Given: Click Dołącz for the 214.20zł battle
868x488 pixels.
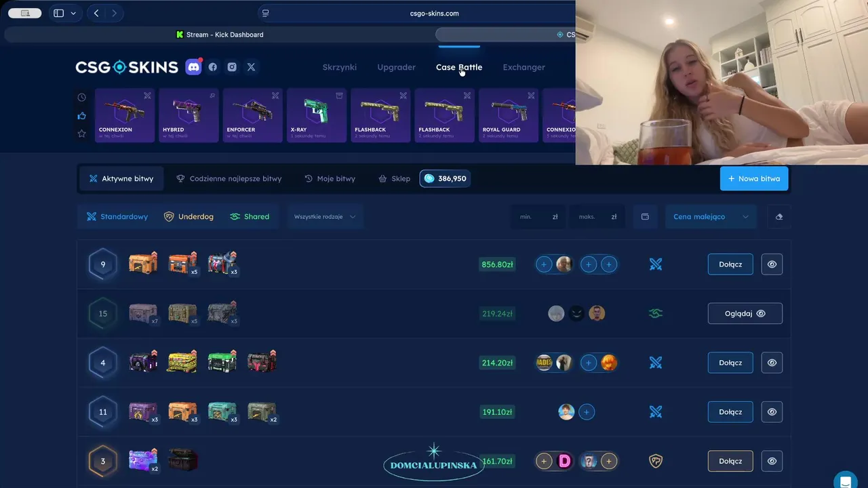Looking at the screenshot, I should click(x=730, y=363).
